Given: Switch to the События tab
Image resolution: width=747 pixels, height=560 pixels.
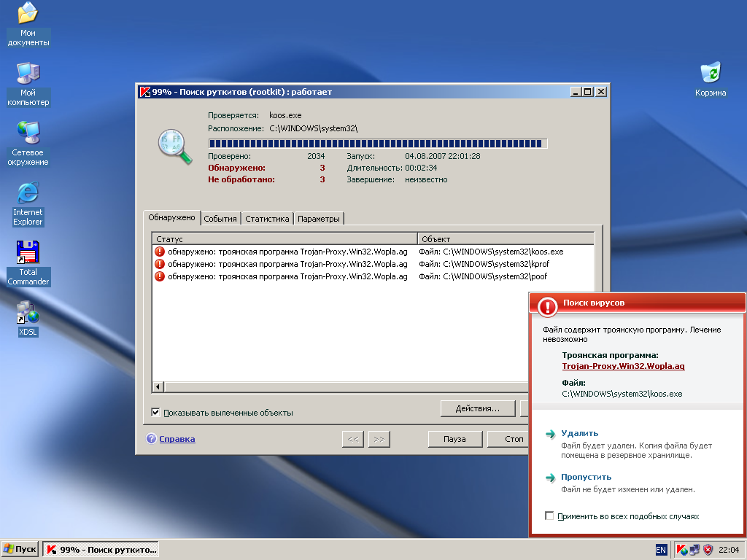Looking at the screenshot, I should click(220, 219).
